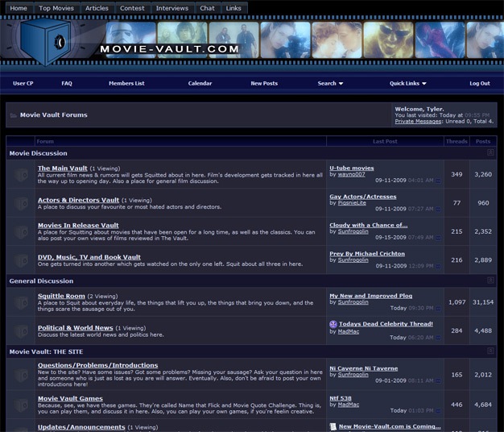Click DVD, Music, TV vault status icon
504x432 pixels.
pos(21,260)
